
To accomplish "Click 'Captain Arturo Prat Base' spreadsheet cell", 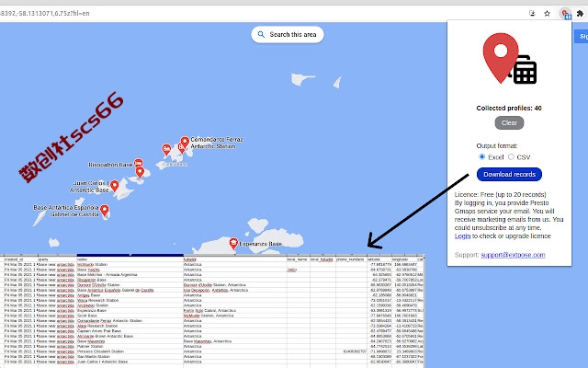I will coord(130,331).
